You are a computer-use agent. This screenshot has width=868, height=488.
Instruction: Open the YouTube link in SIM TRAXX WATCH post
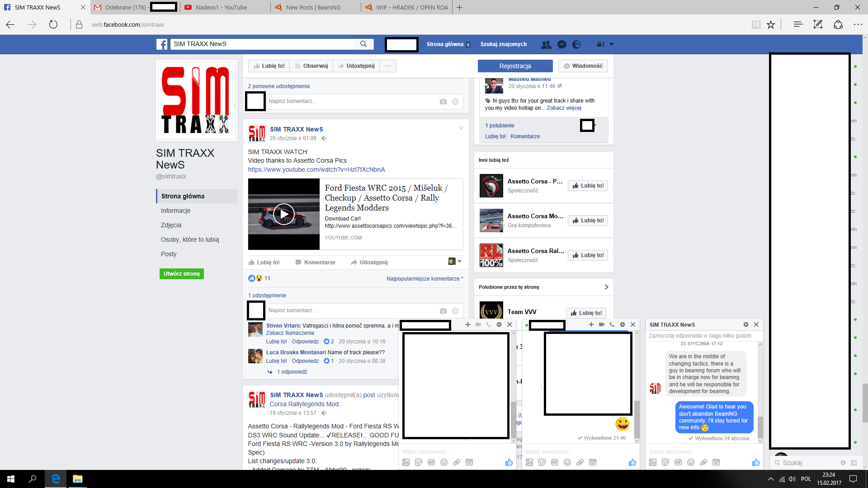316,169
